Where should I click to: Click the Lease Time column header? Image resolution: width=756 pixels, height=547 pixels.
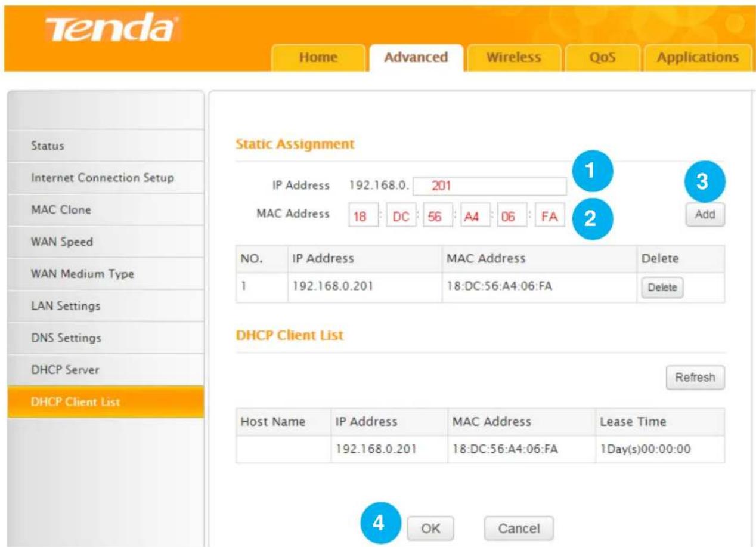tap(633, 422)
